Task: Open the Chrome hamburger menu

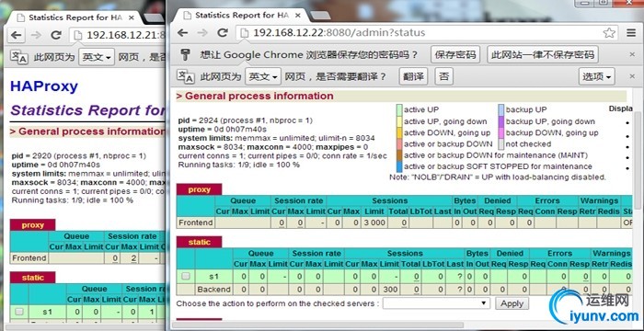Action: coord(631,33)
